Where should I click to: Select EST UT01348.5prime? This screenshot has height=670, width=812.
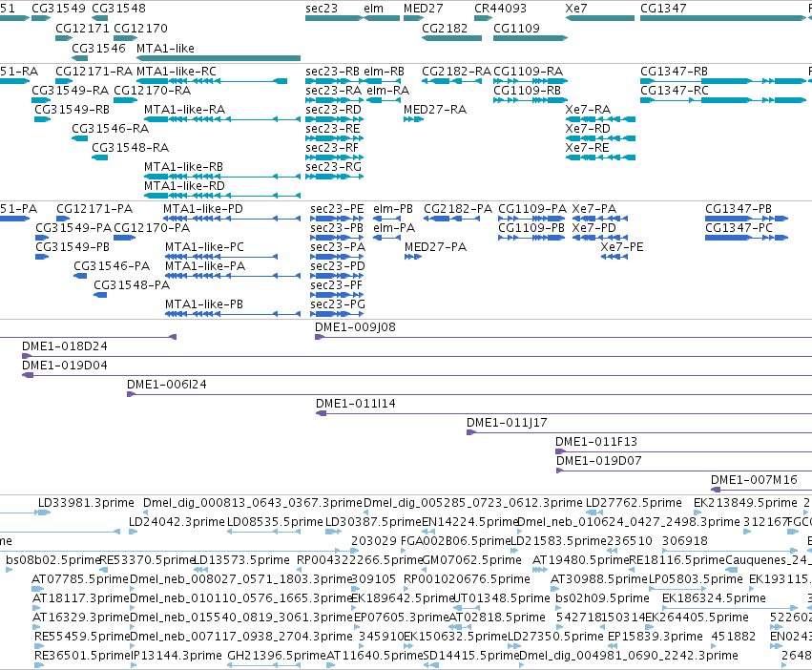[468, 608]
